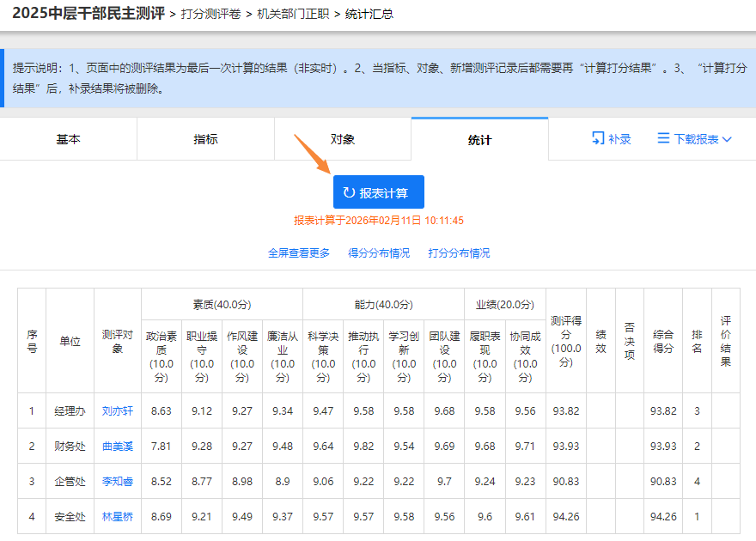Screen dimensions: 756x541
Task: Click the 得分分布情况 link
Action: (x=379, y=253)
